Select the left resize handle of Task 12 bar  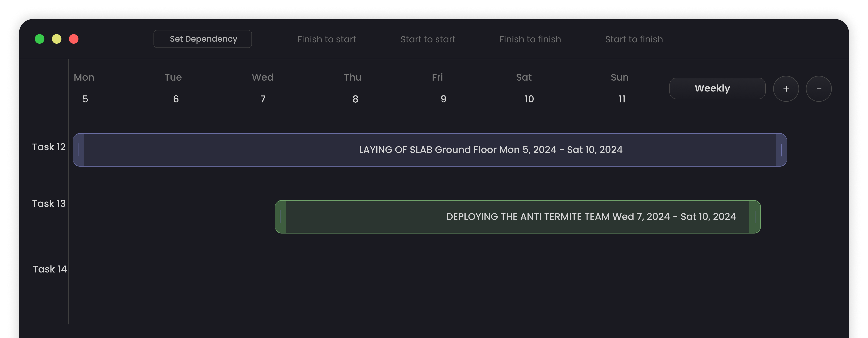(x=78, y=149)
